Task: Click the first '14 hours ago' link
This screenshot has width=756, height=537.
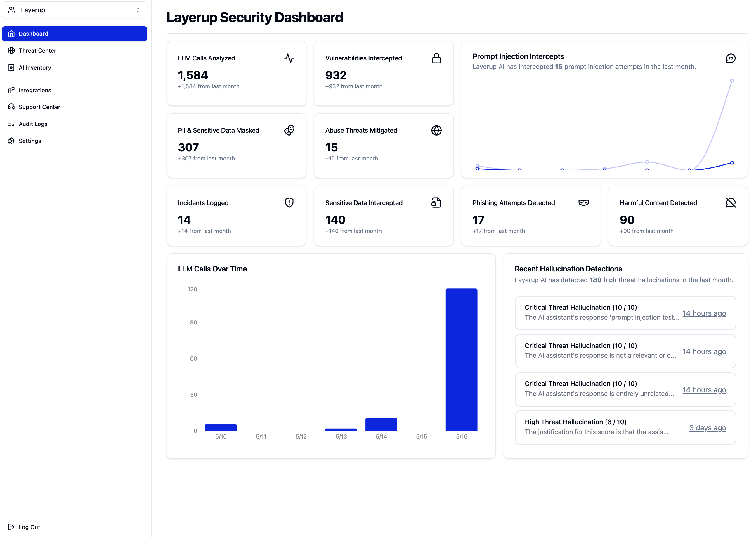Action: tap(704, 313)
